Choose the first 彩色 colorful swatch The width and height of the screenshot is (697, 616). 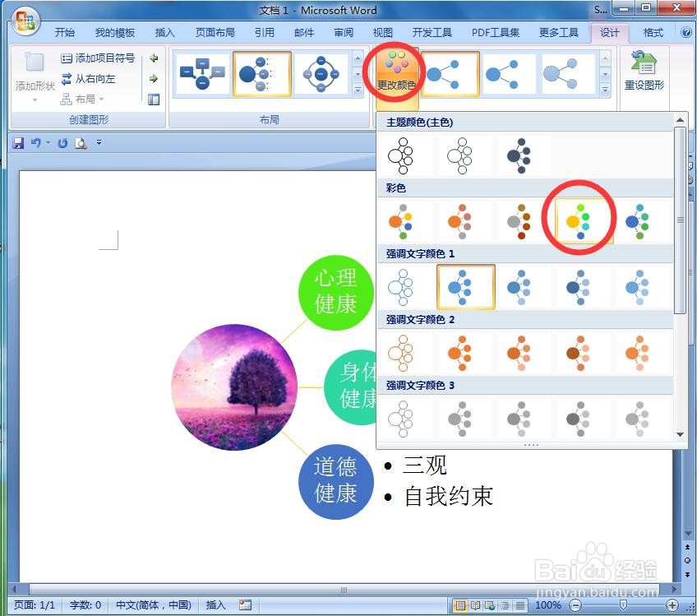point(401,221)
